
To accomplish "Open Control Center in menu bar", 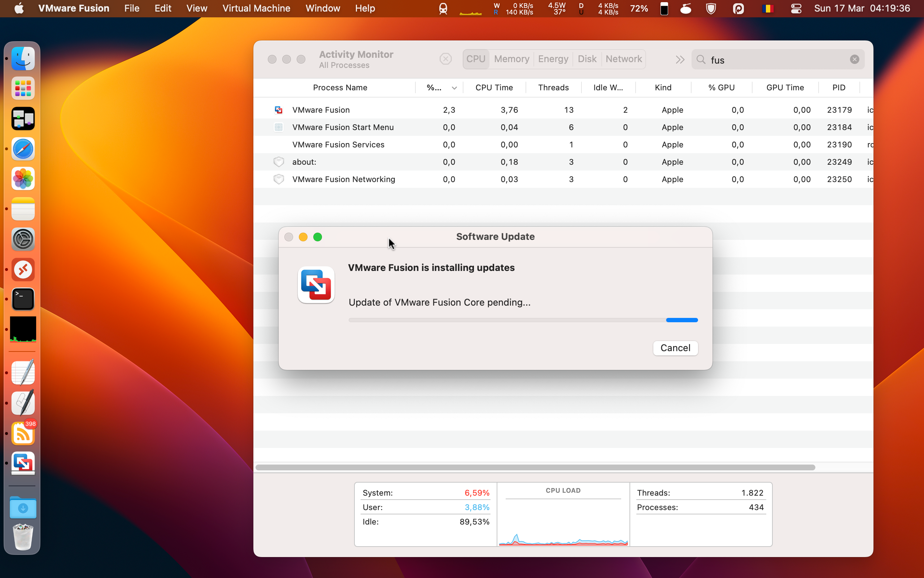I will [796, 8].
